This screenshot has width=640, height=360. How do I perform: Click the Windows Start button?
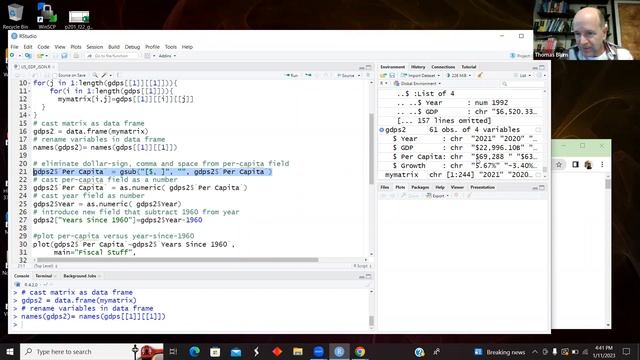pyautogui.click(x=10, y=351)
